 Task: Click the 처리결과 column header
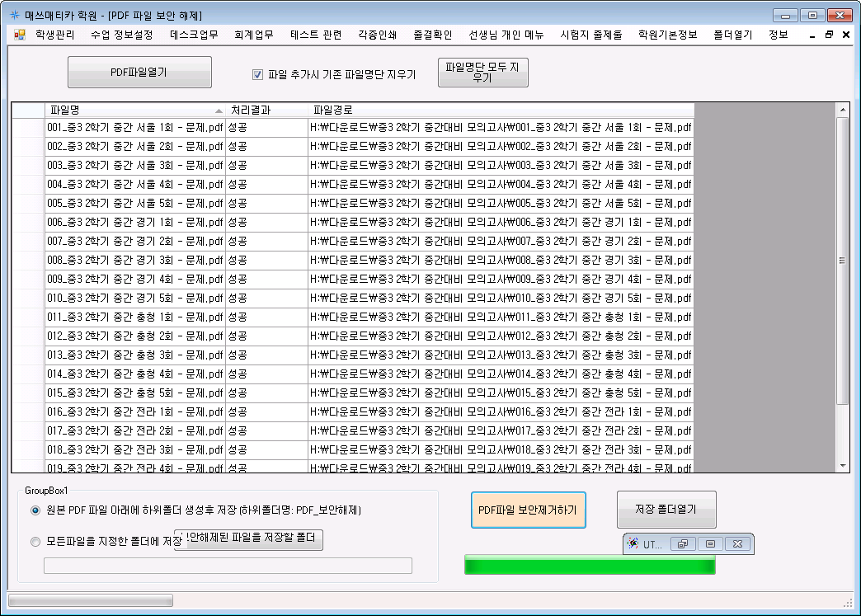coord(267,111)
